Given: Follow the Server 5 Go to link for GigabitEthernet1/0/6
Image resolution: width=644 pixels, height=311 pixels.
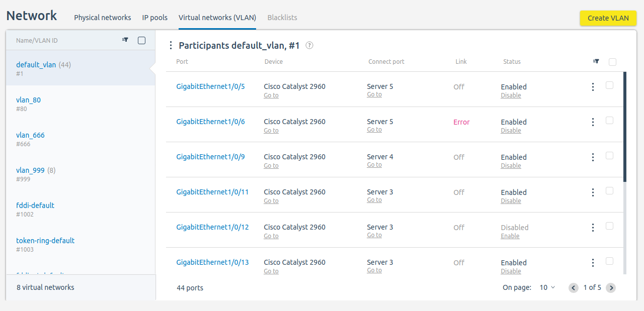Looking at the screenshot, I should 374,130.
